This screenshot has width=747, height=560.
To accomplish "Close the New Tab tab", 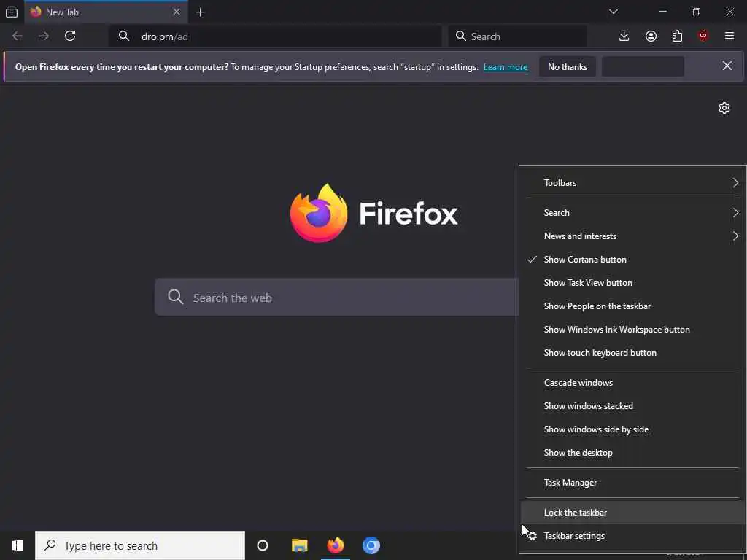I will pyautogui.click(x=177, y=12).
